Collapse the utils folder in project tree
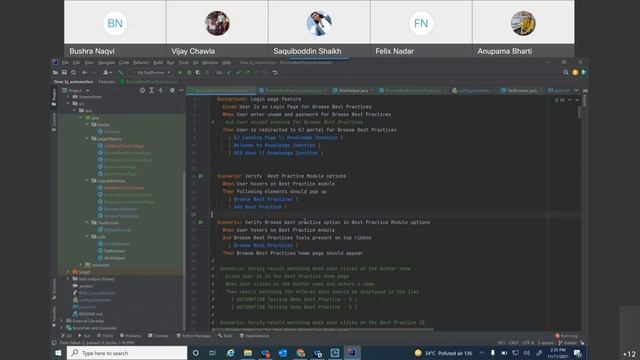The image size is (640, 360). point(87,237)
